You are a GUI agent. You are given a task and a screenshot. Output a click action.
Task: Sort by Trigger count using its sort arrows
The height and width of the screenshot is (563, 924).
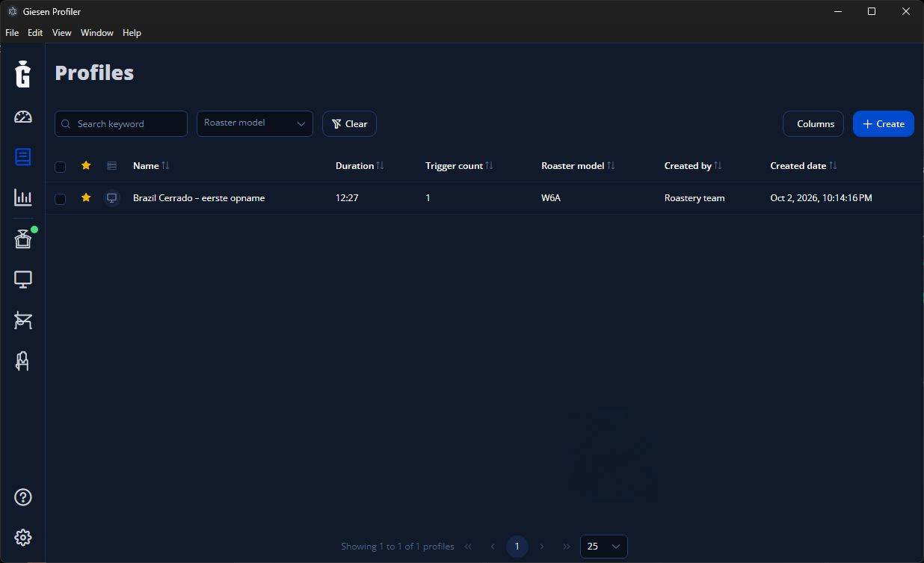(490, 165)
